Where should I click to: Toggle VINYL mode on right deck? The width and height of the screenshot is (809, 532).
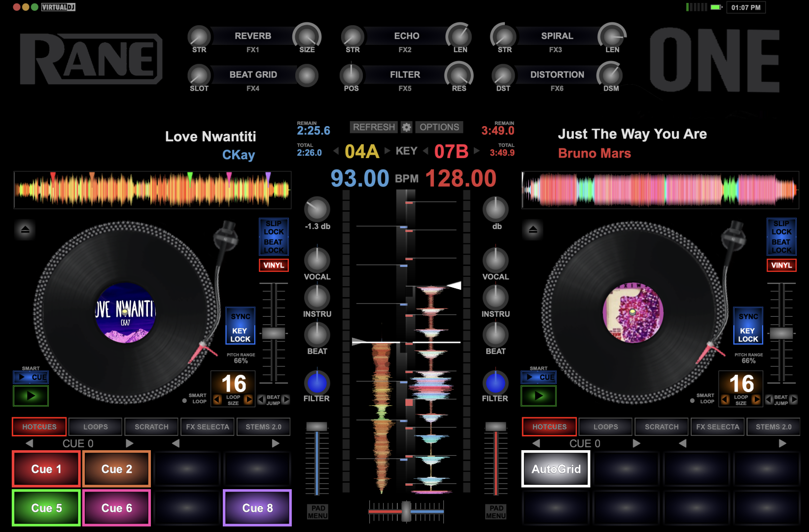pyautogui.click(x=781, y=265)
